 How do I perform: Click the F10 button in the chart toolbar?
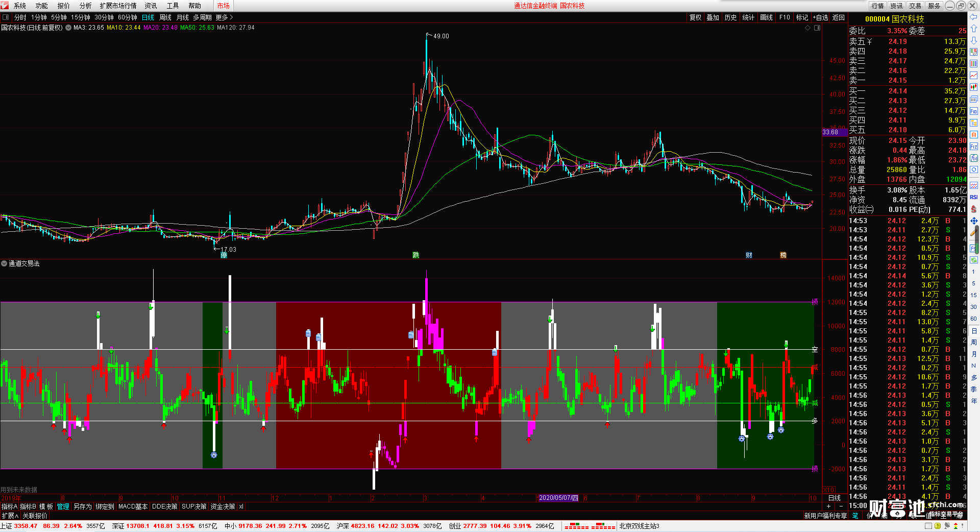click(785, 17)
